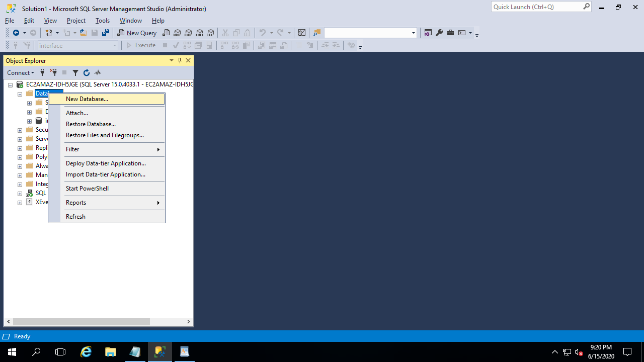The image size is (644, 362).
Task: Expand the node beginning with Alwa
Action: pos(20,166)
